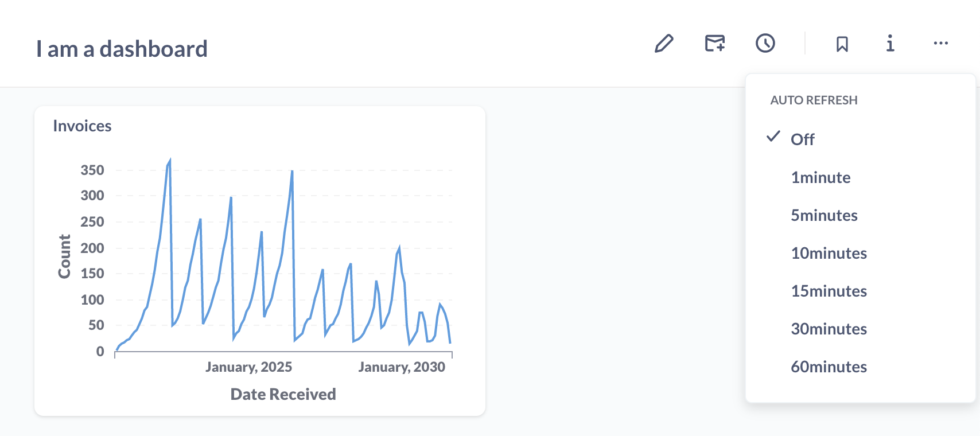Image resolution: width=980 pixels, height=436 pixels.
Task: Choose 15 minutes refresh interval
Action: [x=829, y=291]
